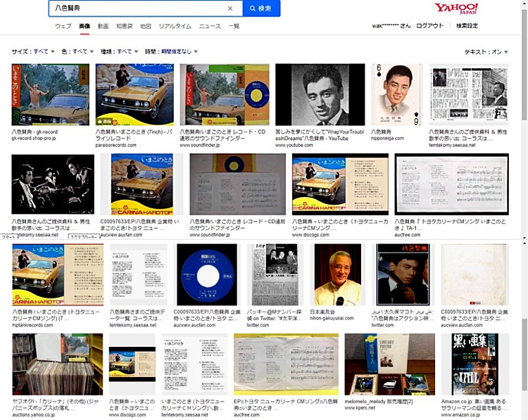
Task: Open the Yahoo! Japan logo
Action: pos(456,8)
